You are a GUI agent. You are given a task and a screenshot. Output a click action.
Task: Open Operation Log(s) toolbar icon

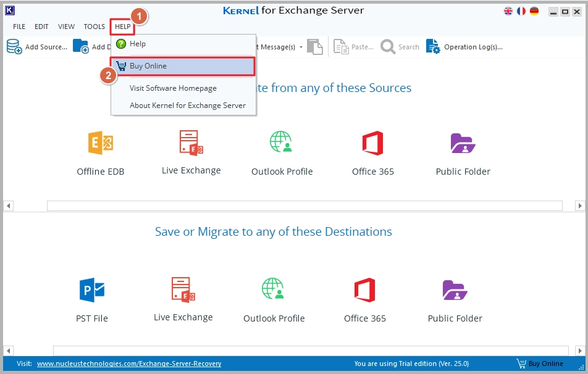[433, 47]
